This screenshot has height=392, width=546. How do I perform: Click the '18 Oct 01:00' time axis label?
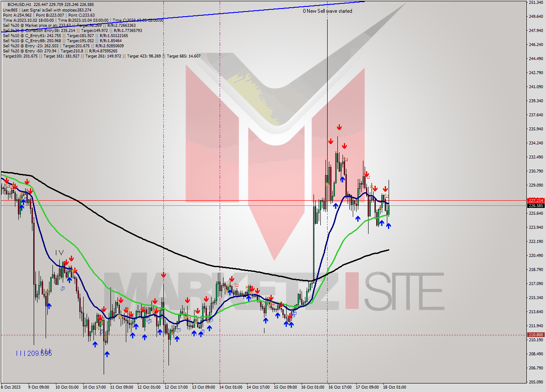click(x=395, y=388)
